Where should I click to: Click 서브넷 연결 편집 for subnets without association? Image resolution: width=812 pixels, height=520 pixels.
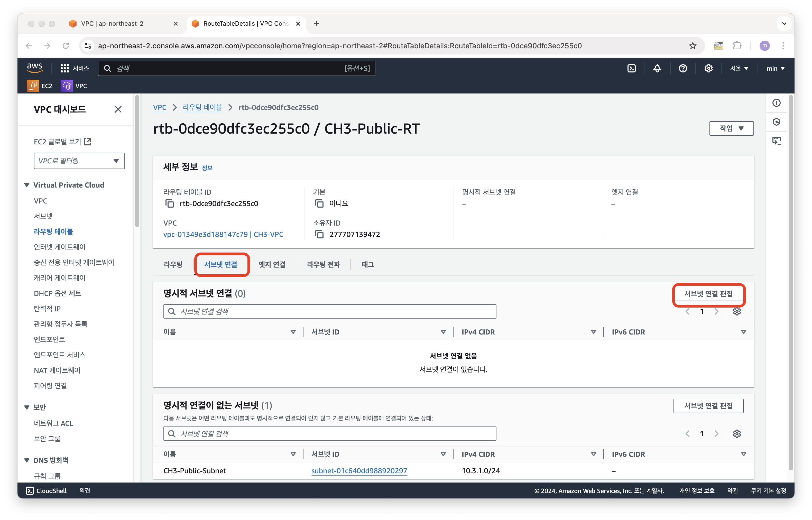[x=708, y=405]
